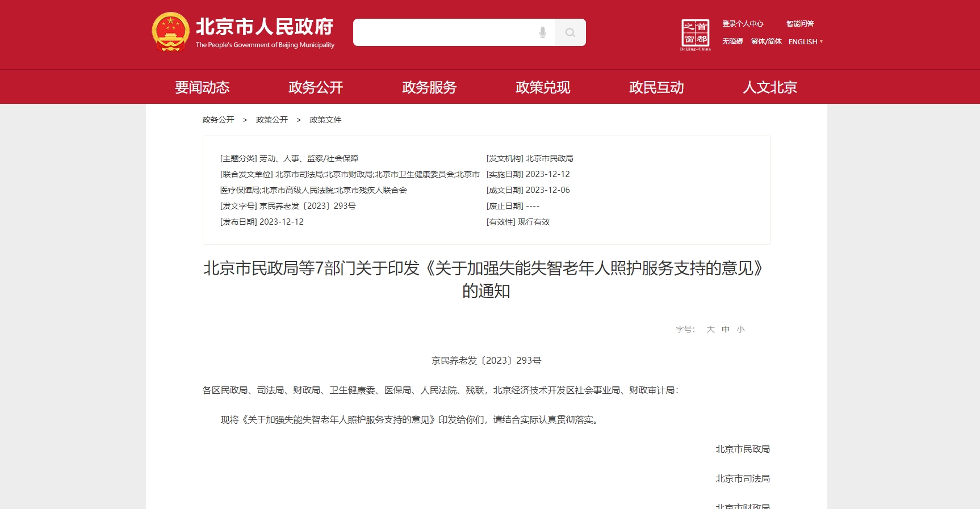Go to 政务公开 breadcrumb

(218, 120)
